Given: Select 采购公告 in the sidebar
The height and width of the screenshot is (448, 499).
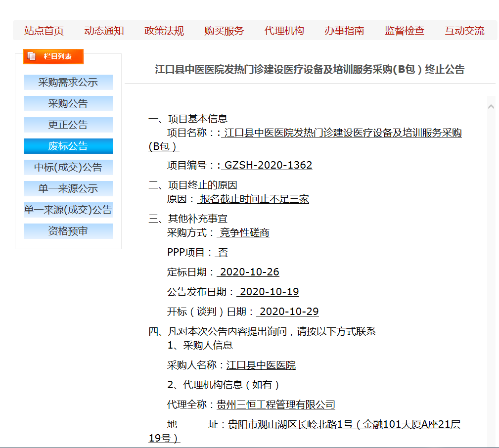Looking at the screenshot, I should tap(68, 103).
